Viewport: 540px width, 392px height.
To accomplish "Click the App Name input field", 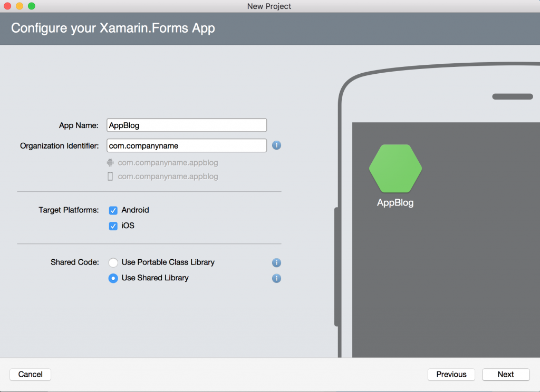I will pyautogui.click(x=187, y=125).
